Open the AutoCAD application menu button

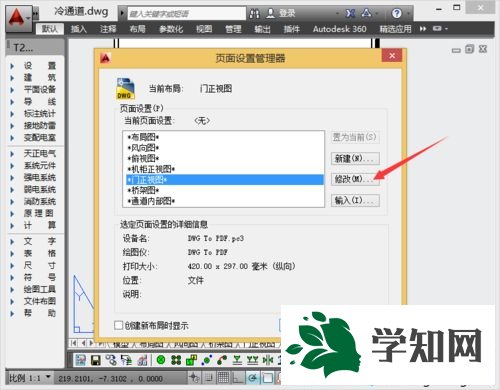(19, 18)
